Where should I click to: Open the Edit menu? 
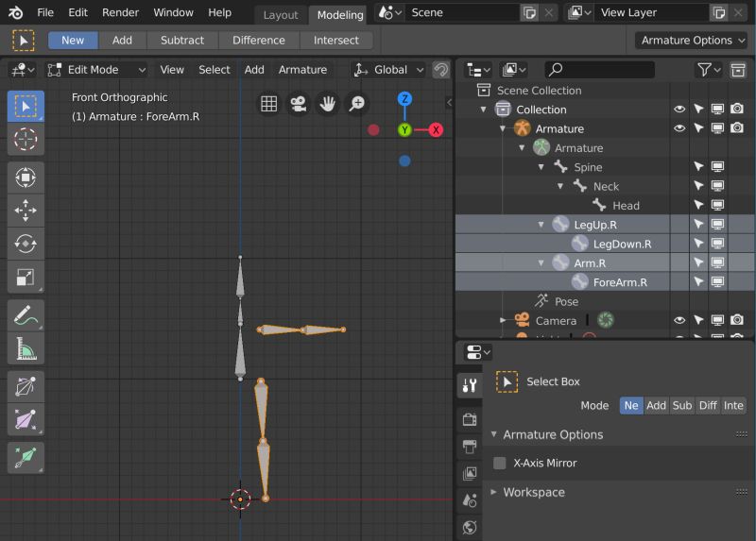(x=77, y=12)
